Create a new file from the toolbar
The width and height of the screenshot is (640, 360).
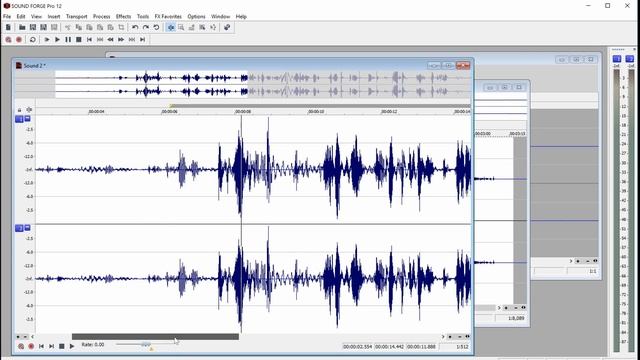[8, 27]
